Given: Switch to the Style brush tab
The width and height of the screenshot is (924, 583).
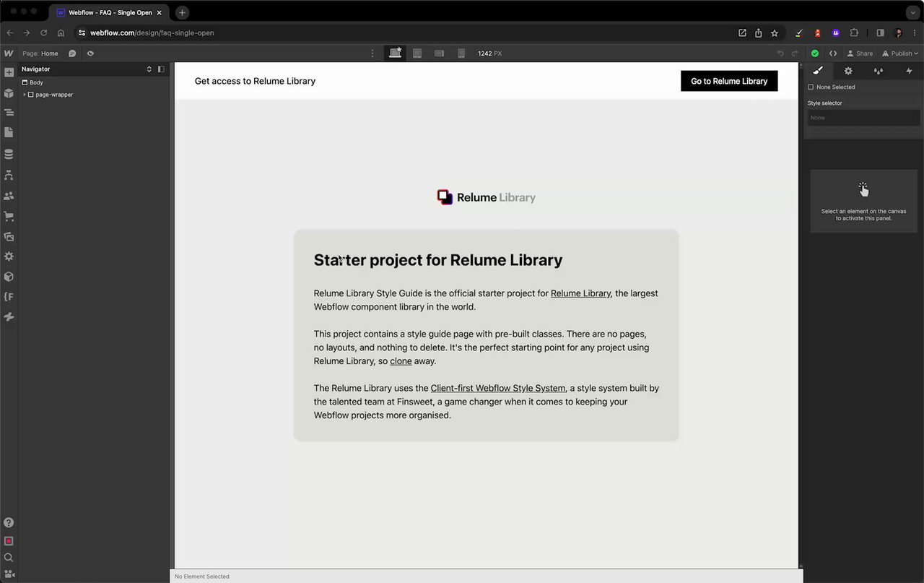Looking at the screenshot, I should point(818,71).
